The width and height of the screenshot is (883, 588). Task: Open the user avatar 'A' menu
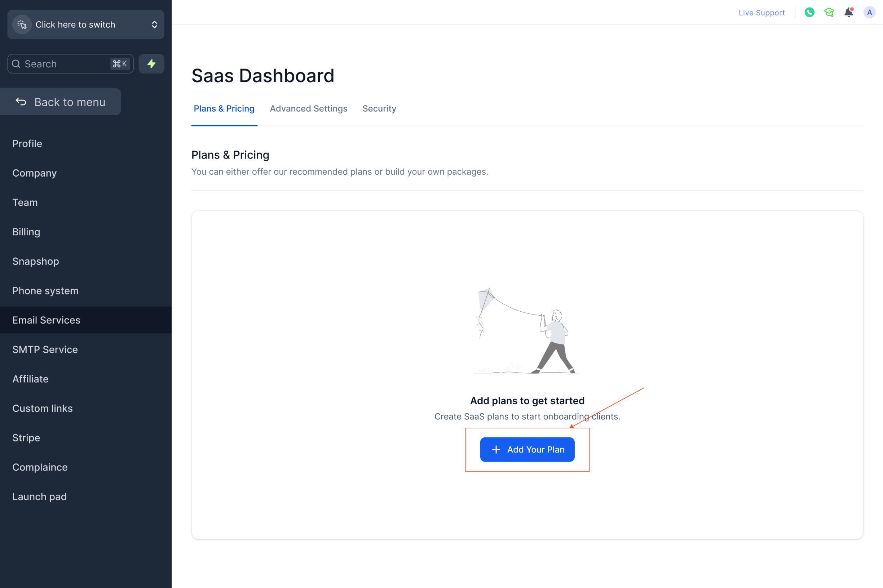869,12
